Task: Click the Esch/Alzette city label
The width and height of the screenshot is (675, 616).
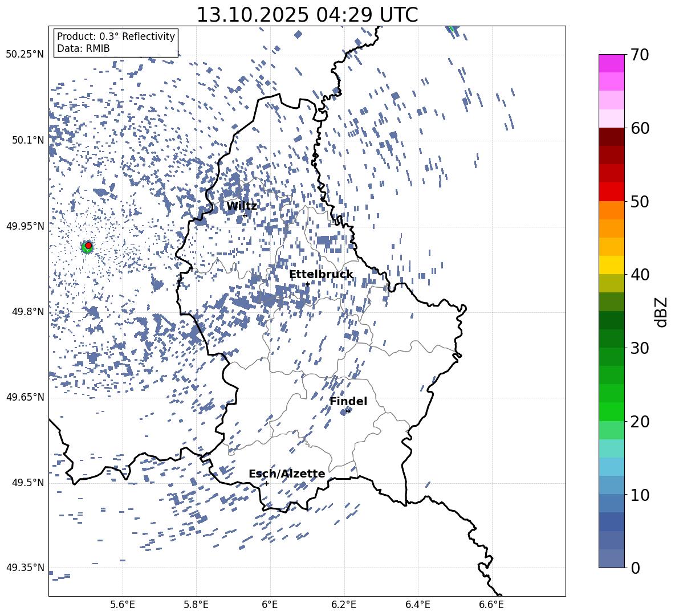Action: (x=287, y=474)
